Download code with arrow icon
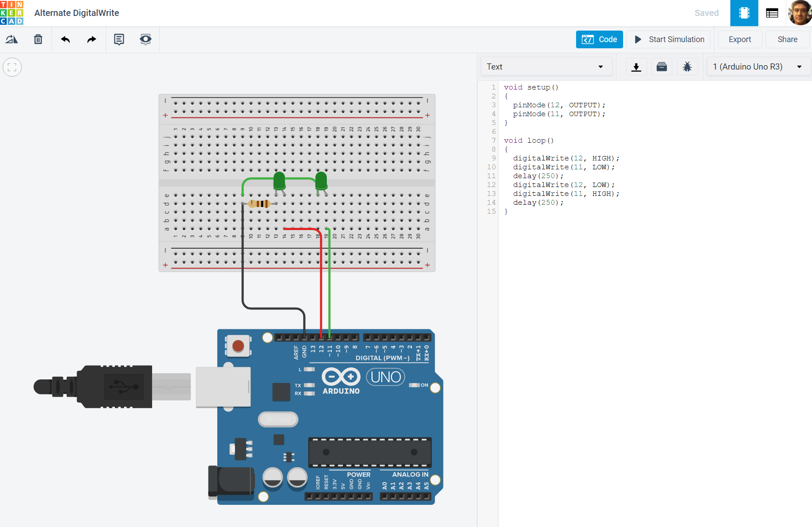This screenshot has height=527, width=812. pyautogui.click(x=636, y=67)
